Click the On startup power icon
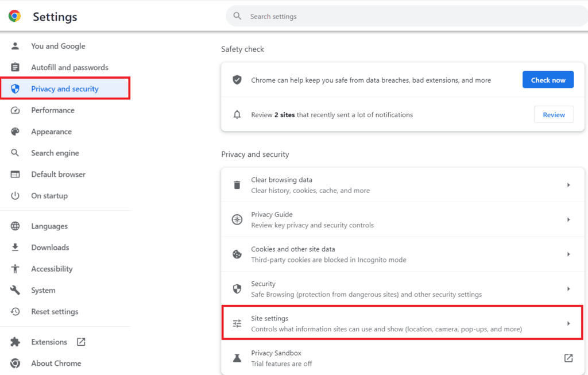This screenshot has height=375, width=588. tap(15, 196)
